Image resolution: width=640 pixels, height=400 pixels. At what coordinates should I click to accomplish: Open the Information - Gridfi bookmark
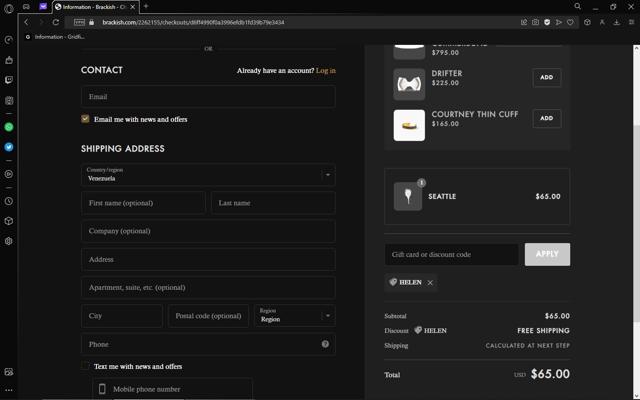point(55,37)
